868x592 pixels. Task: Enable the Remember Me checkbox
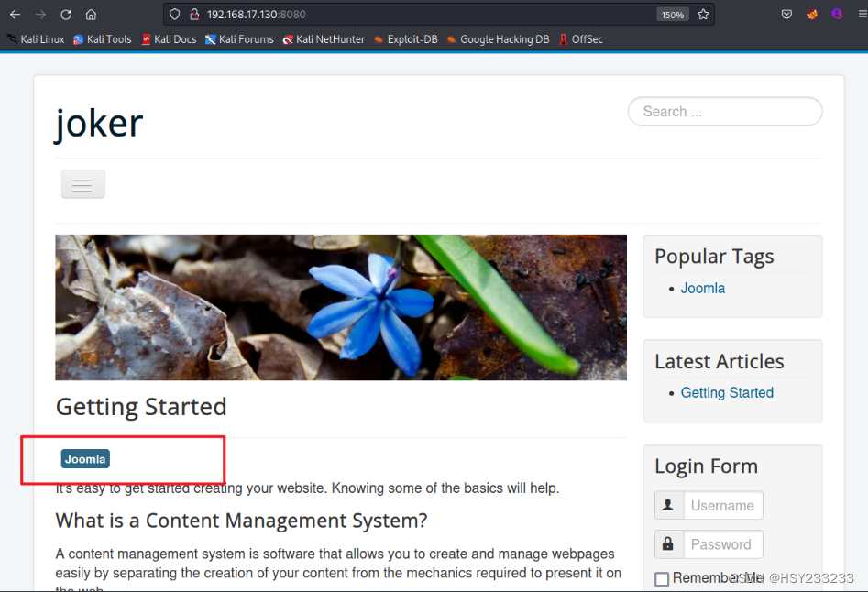662,579
